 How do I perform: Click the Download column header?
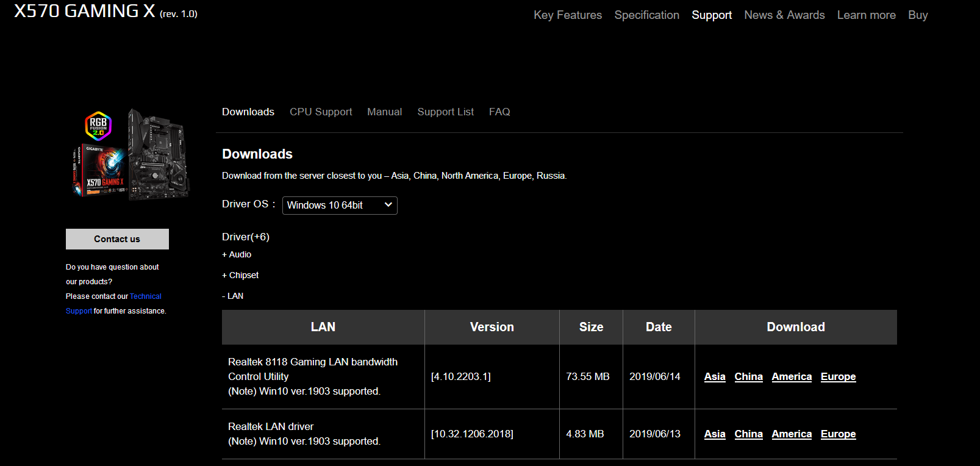[796, 327]
